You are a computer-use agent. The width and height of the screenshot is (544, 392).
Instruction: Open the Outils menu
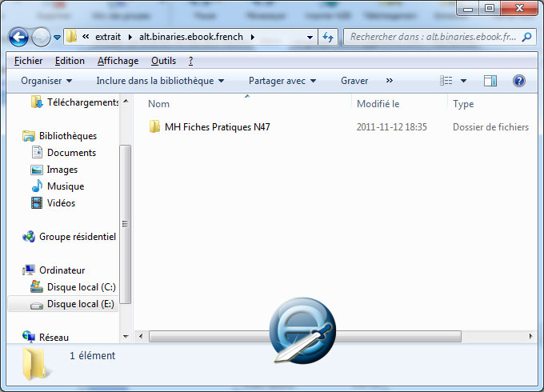point(163,61)
